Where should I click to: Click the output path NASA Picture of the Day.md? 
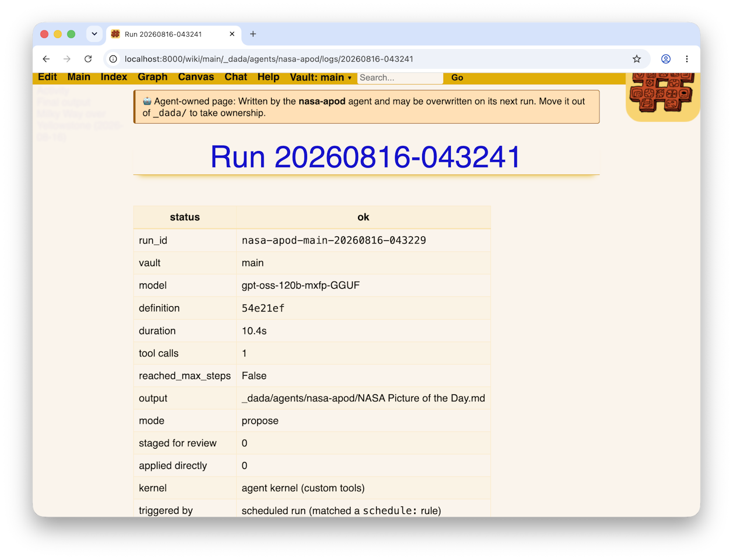pos(363,398)
